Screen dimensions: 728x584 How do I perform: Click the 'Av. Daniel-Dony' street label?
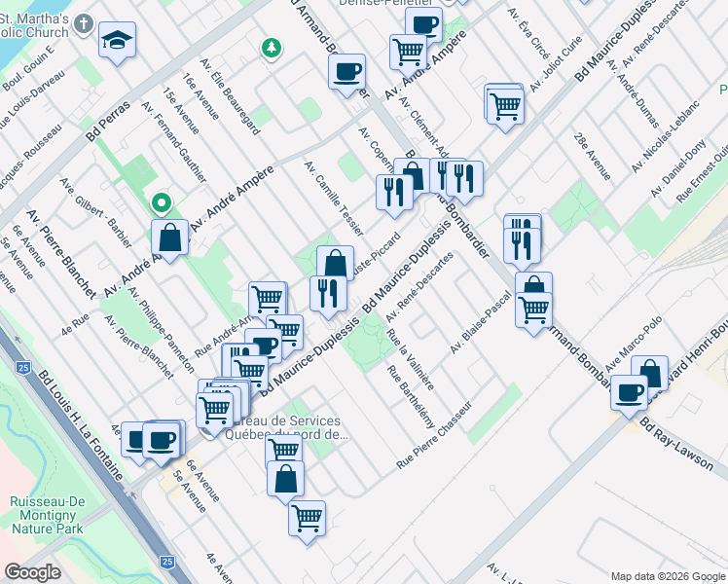[x=677, y=168]
